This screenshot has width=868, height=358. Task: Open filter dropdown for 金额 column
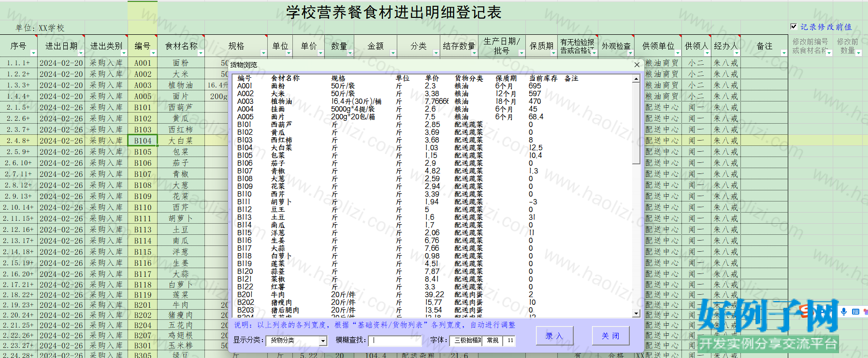point(393,53)
